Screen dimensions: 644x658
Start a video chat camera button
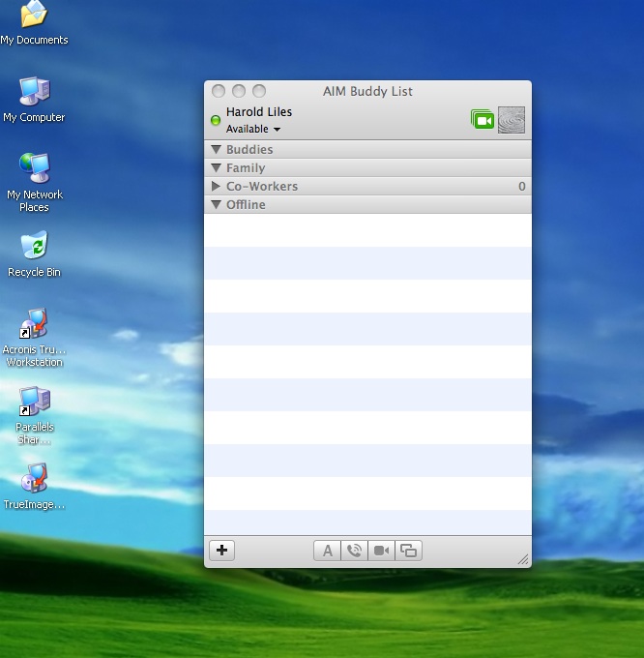coord(381,551)
